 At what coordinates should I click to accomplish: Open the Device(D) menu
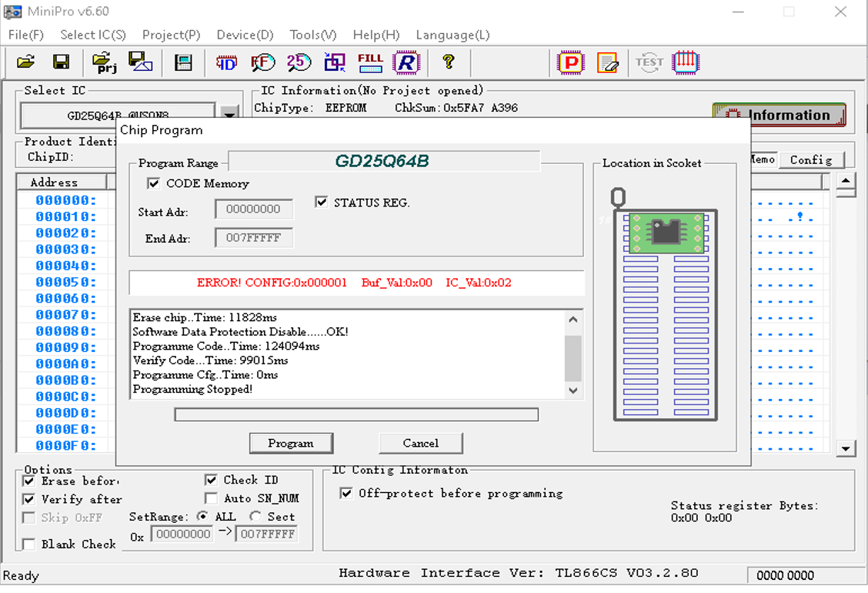coord(245,35)
